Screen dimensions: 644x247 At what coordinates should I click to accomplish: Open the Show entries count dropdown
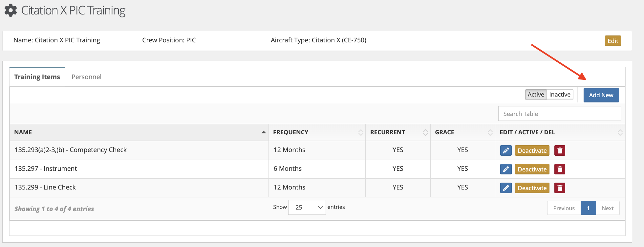(307, 207)
